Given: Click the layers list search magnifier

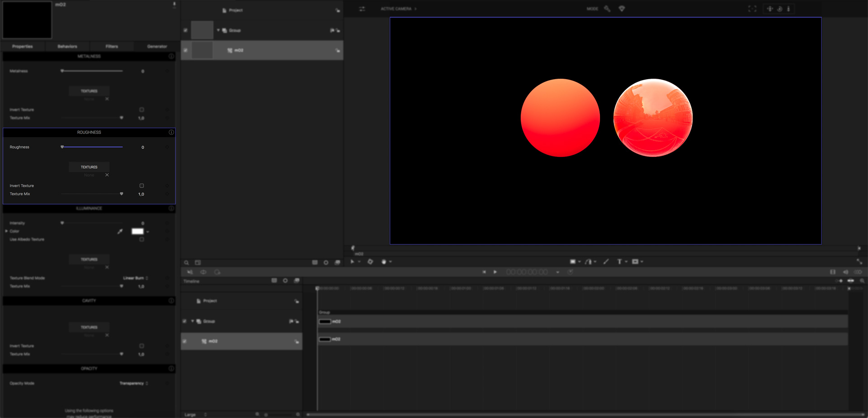Looking at the screenshot, I should click(x=186, y=262).
